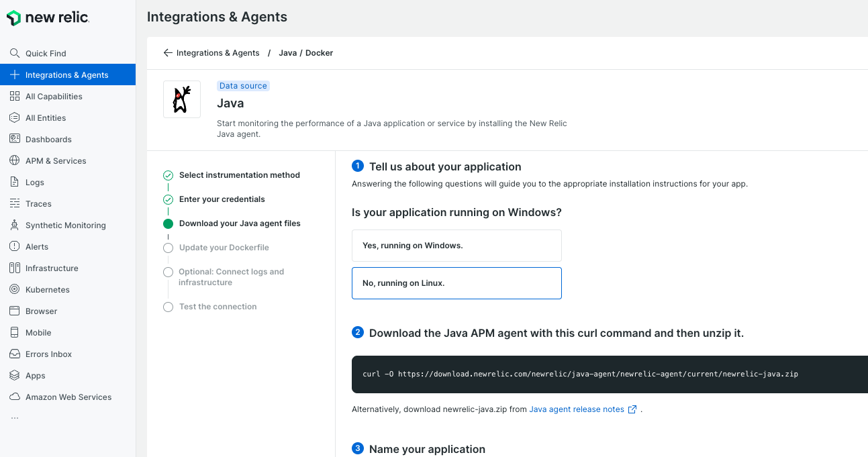This screenshot has width=868, height=457.
Task: Select 'Yes, running on Windows.' option
Action: point(456,246)
